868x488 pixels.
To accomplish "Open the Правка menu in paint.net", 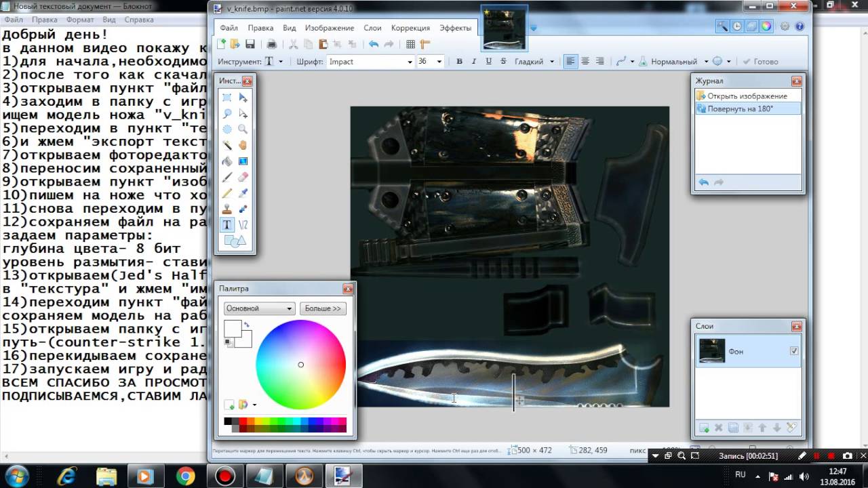I will click(260, 28).
